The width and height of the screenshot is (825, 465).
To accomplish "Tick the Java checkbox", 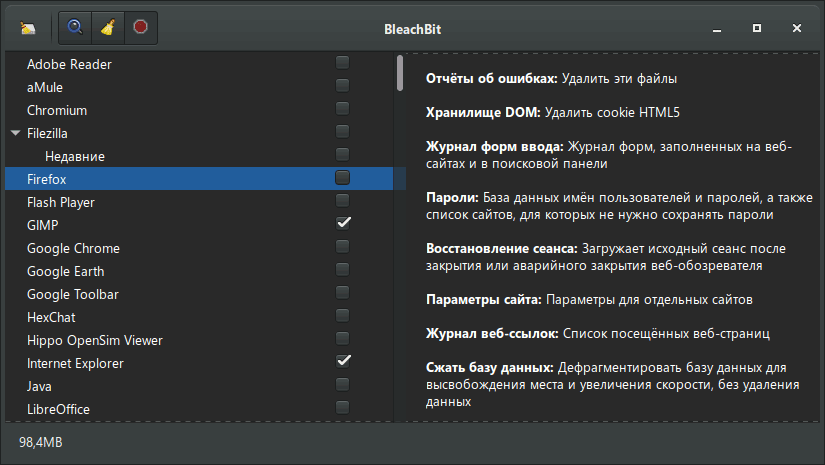I will [x=343, y=385].
